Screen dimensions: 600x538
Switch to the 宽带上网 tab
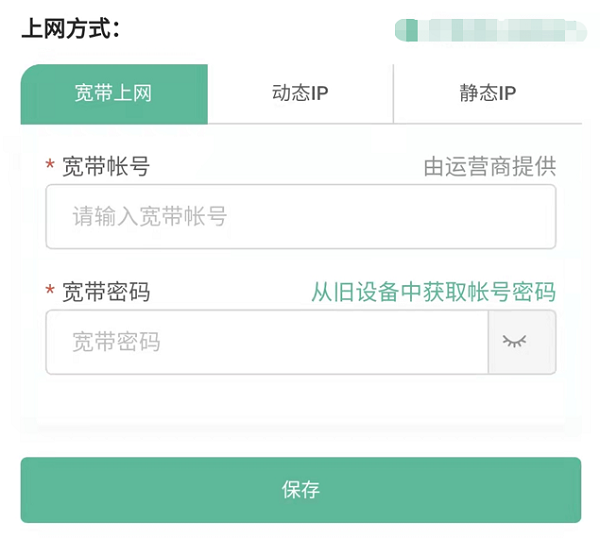pyautogui.click(x=113, y=94)
